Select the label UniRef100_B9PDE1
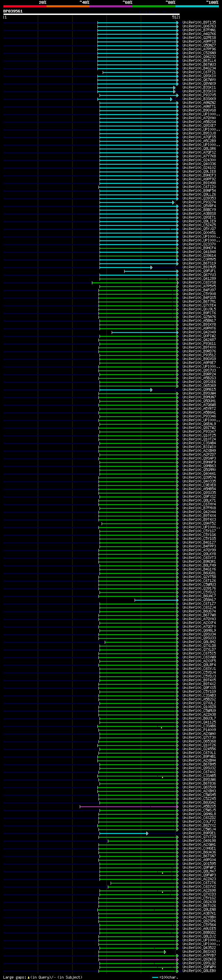222x980 pixels. (199, 834)
